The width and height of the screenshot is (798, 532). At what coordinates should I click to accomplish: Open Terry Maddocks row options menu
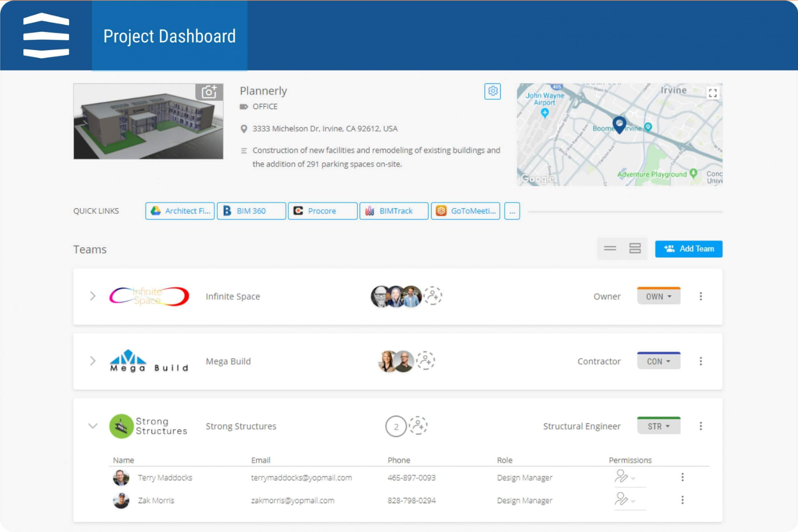pyautogui.click(x=683, y=477)
